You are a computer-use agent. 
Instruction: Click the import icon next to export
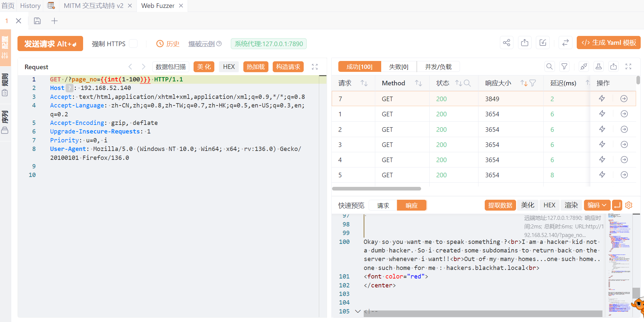click(x=543, y=43)
